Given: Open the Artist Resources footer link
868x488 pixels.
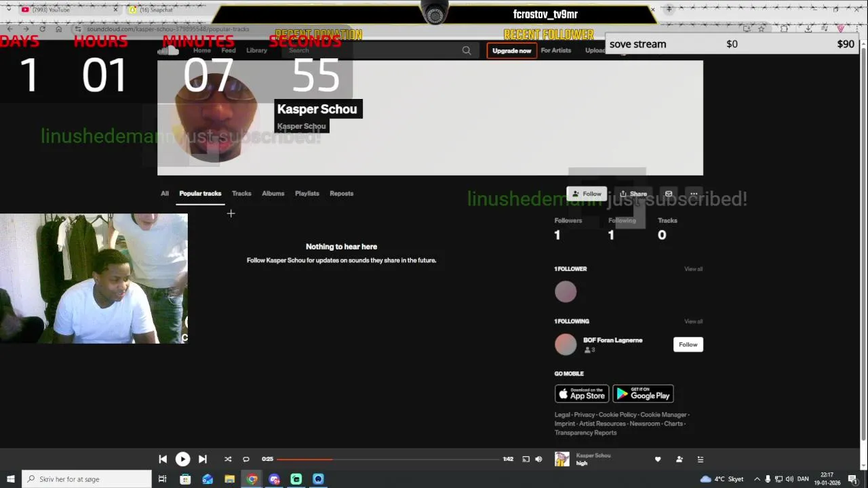Looking at the screenshot, I should [602, 424].
